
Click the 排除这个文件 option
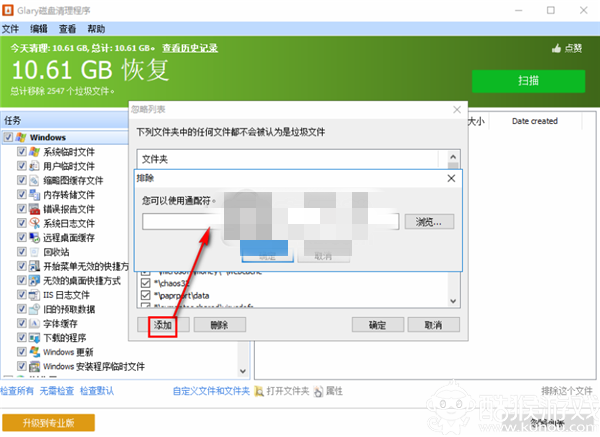coord(567,391)
